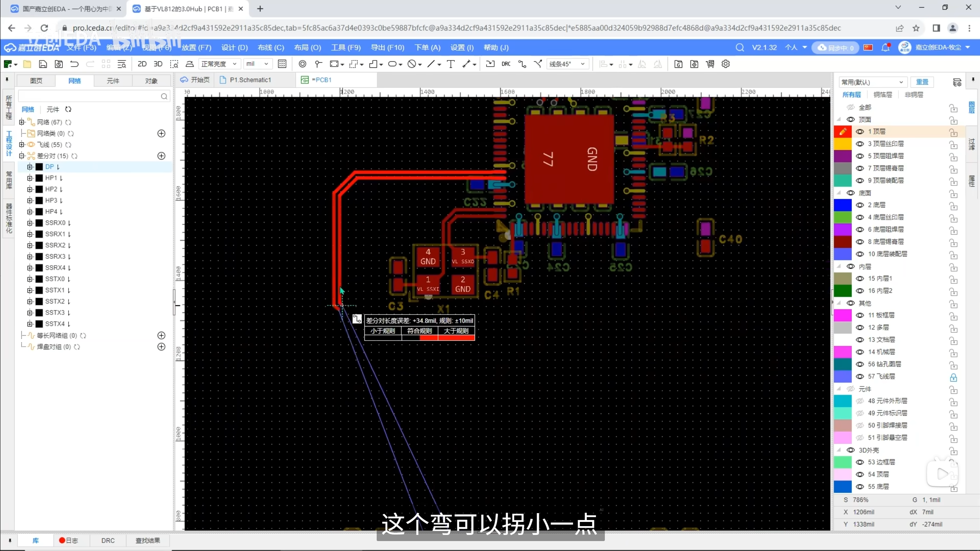The image size is (980, 551).
Task: Open settings gear in toolbar
Action: tap(725, 64)
